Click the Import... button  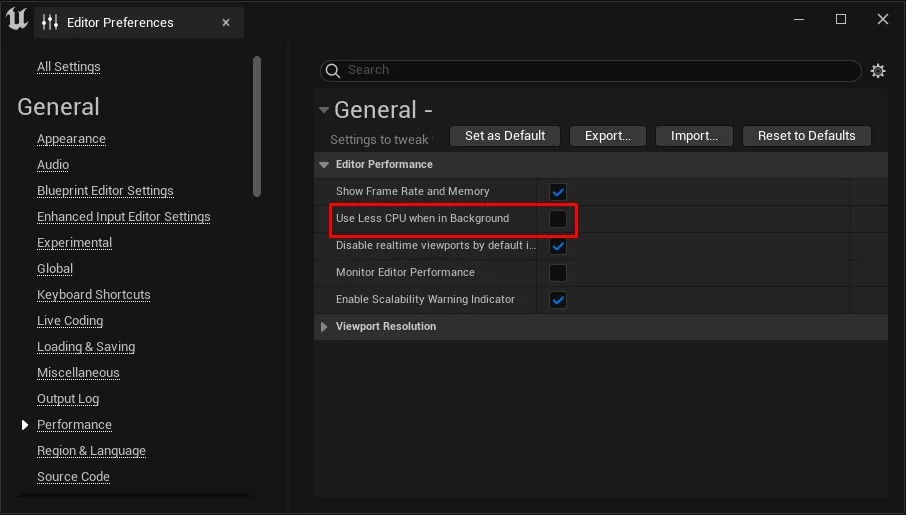coord(694,136)
